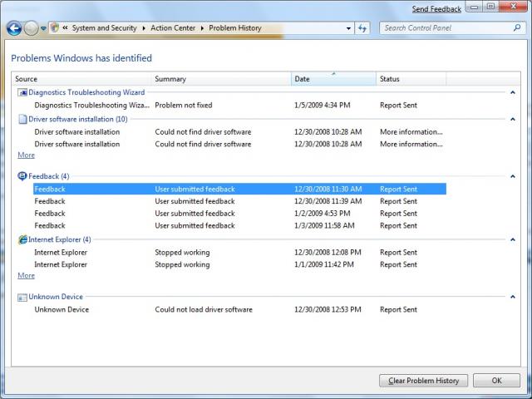Click the Problem History breadcrumb

point(235,27)
